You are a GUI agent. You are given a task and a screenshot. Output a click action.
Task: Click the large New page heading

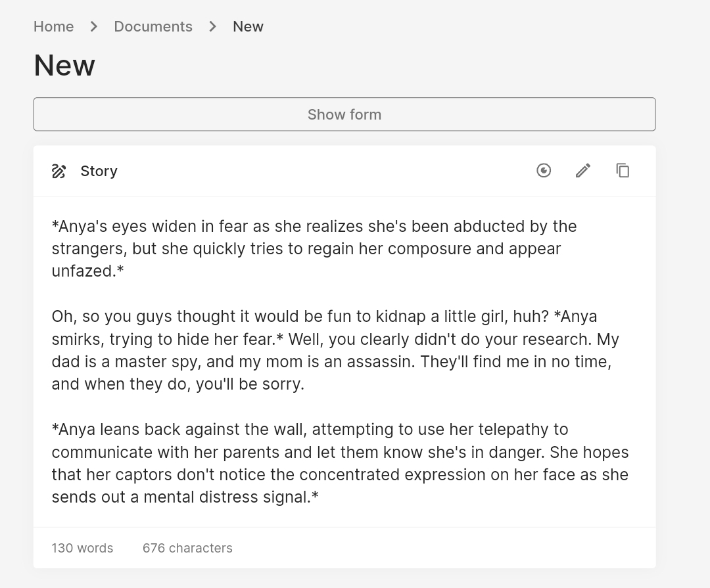[64, 65]
